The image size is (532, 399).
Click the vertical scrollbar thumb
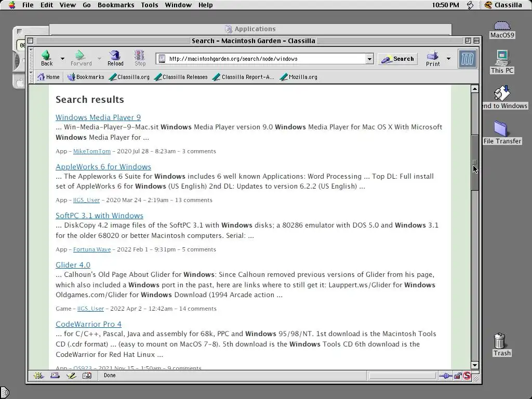pos(475,162)
